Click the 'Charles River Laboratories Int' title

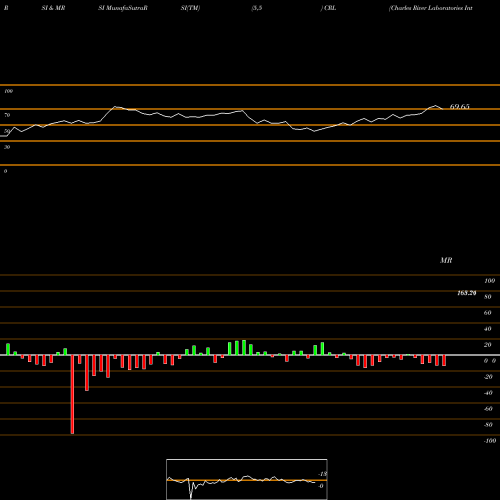[431, 8]
